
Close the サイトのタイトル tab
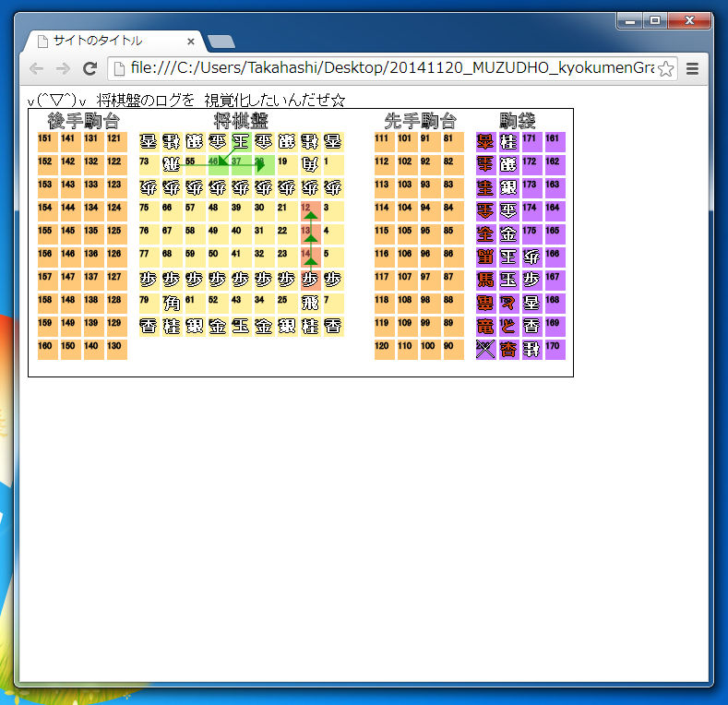(191, 42)
